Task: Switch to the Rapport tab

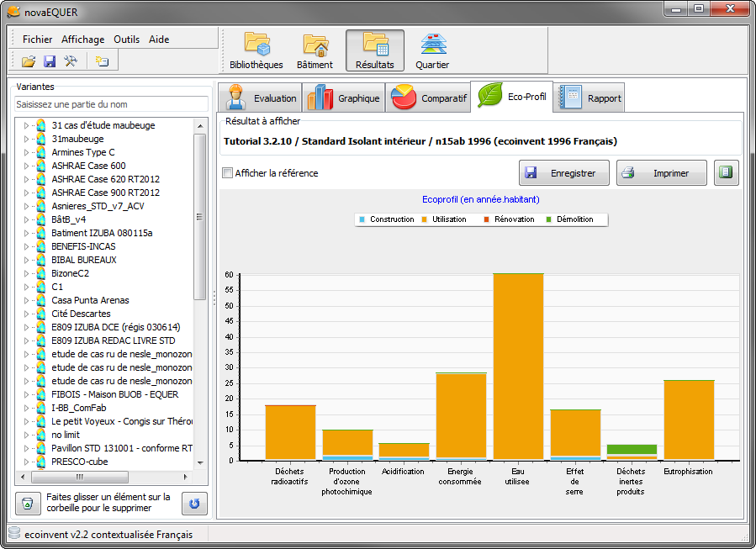Action: point(589,98)
